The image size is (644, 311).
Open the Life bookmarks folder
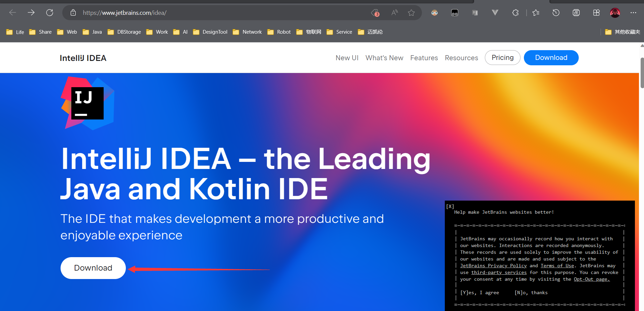[15, 32]
